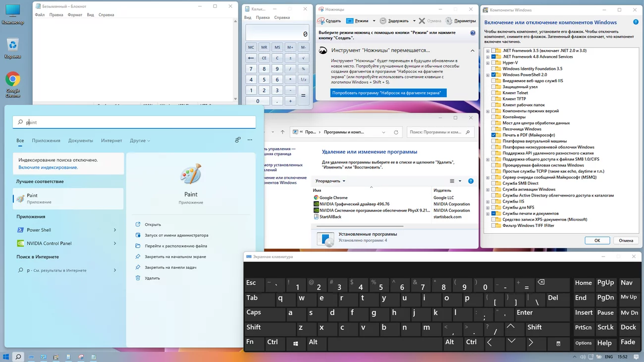Open the 'Корзина' recycle bin icon
Image resolution: width=644 pixels, height=362 pixels.
13,45
